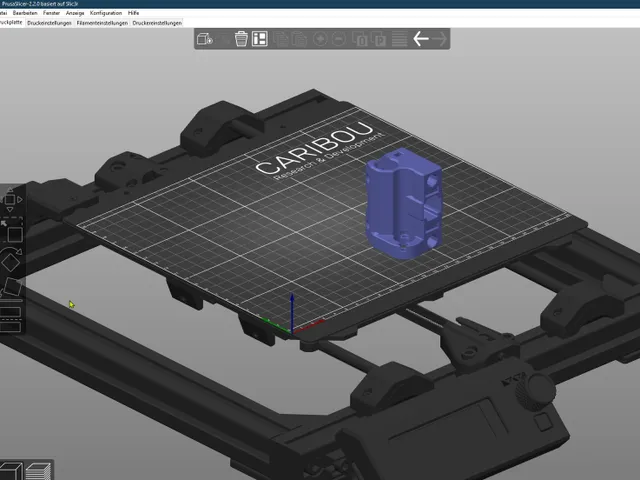Image resolution: width=640 pixels, height=480 pixels.
Task: Open the Fenster menu
Action: tap(51, 13)
